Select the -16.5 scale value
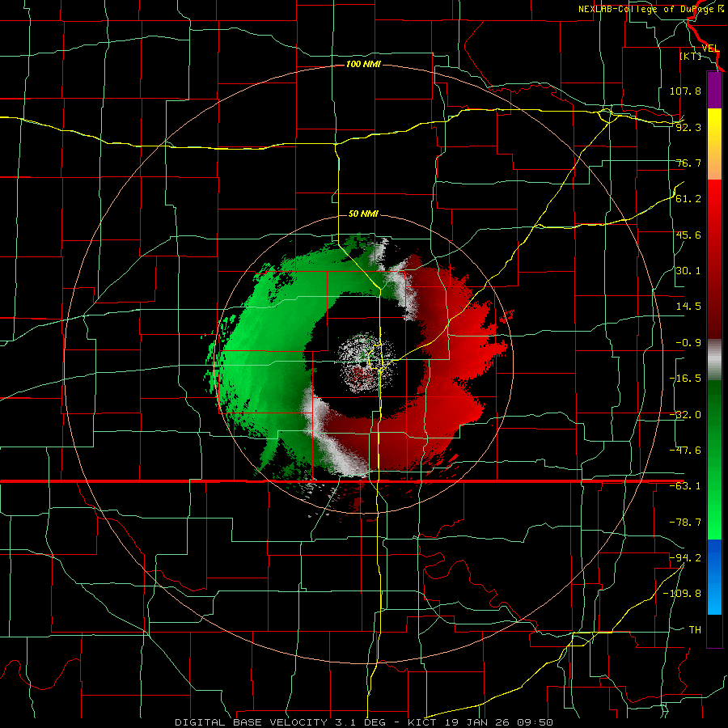The height and width of the screenshot is (728, 728). click(x=685, y=379)
